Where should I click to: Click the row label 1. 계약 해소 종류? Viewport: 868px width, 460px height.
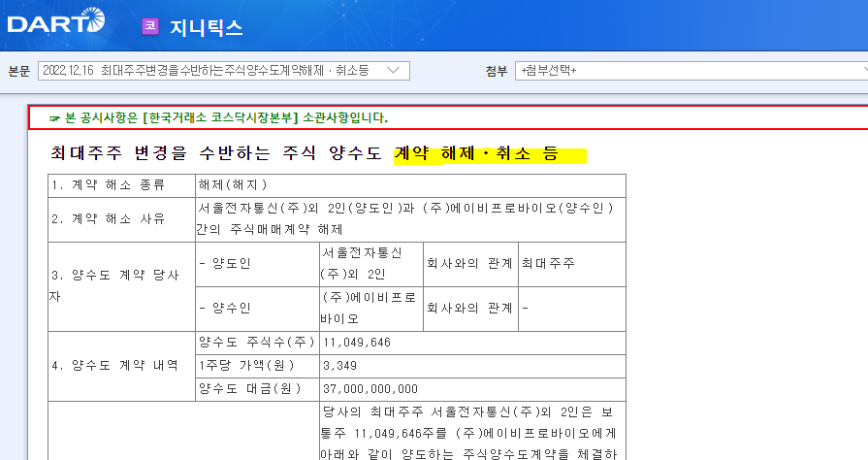109,185
